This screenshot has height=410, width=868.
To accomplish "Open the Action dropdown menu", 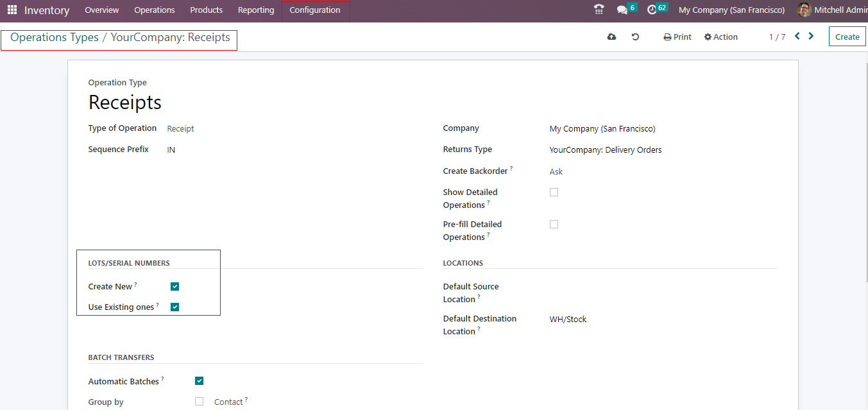I will click(x=720, y=37).
